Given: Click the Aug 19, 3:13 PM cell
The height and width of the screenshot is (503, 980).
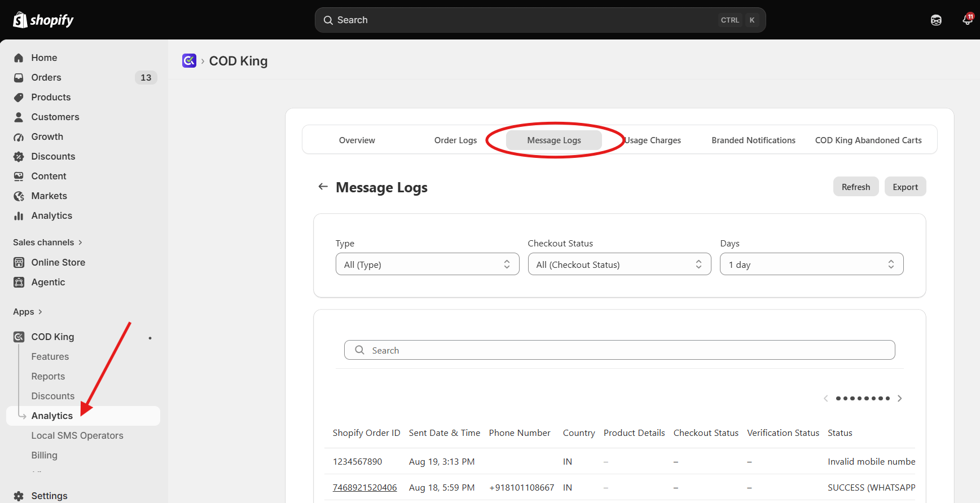Looking at the screenshot, I should (442, 461).
